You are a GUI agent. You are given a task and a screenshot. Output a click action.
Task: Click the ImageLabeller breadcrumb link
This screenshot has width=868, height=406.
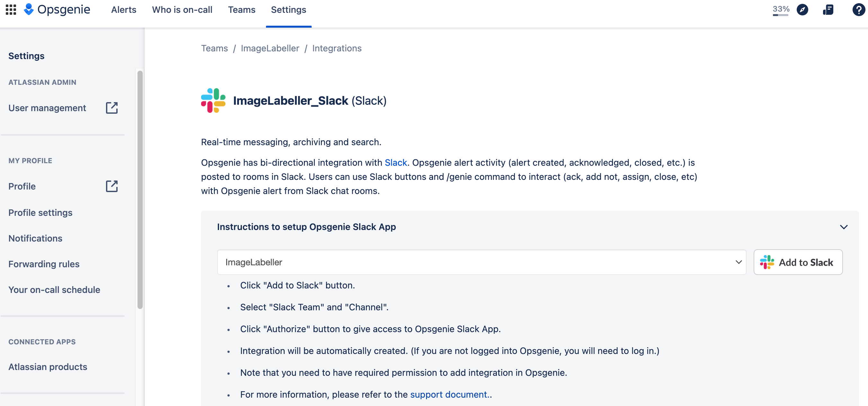point(270,49)
